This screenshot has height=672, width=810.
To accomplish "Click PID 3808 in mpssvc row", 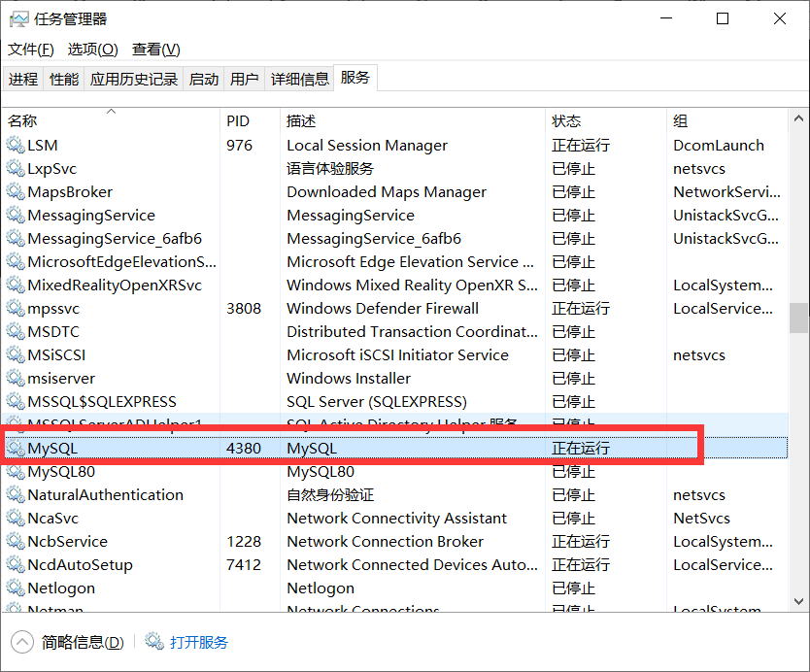I will point(244,309).
